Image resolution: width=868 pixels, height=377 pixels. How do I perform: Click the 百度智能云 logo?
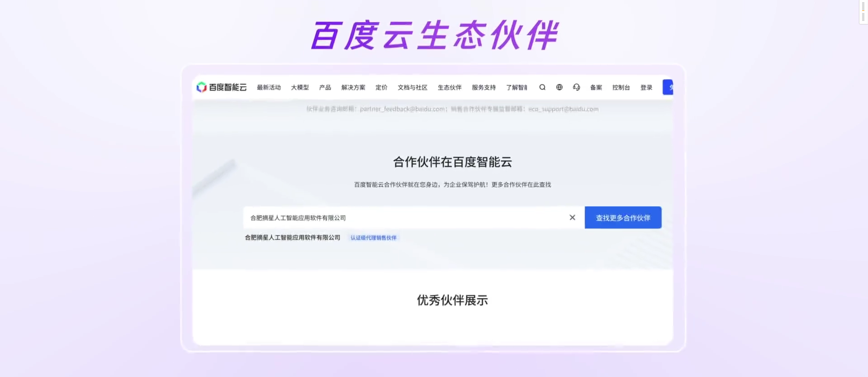(x=222, y=87)
